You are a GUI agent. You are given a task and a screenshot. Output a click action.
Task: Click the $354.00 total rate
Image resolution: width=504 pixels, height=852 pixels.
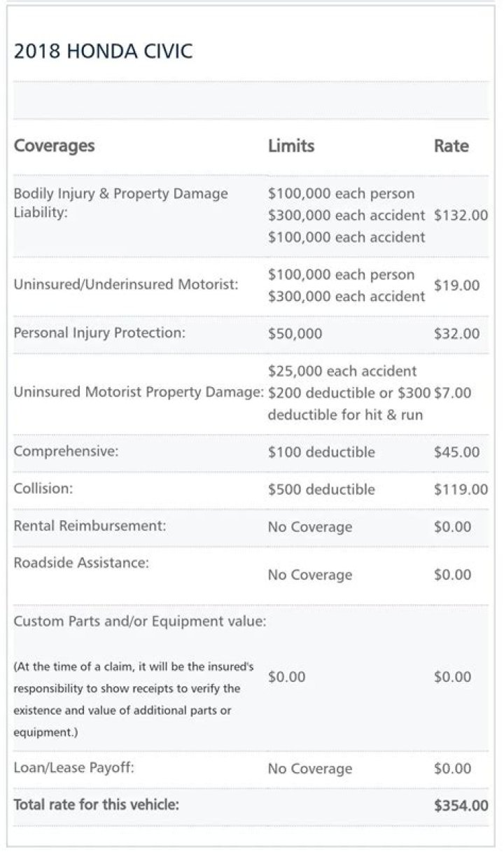pos(461,806)
